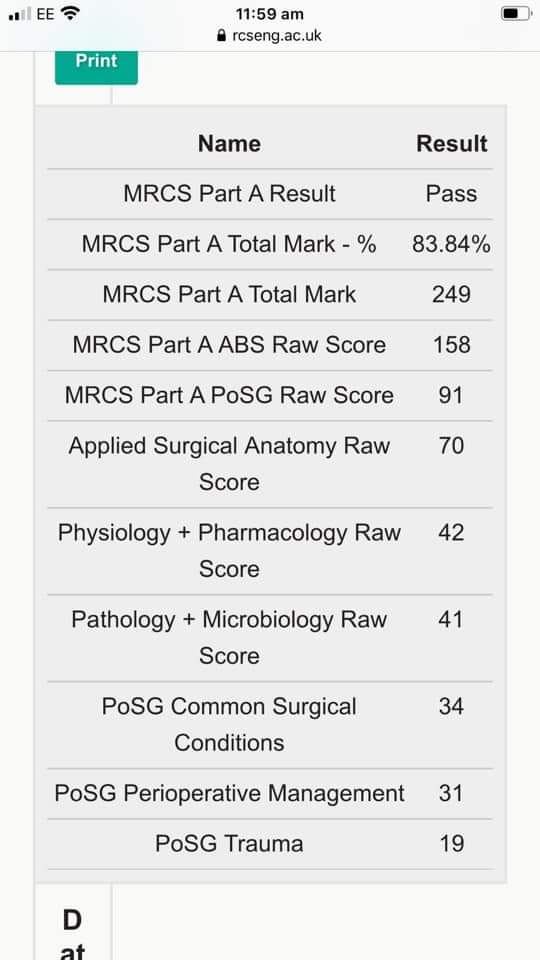This screenshot has width=540, height=960.
Task: Tap the Wi-Fi status icon
Action: point(70,13)
